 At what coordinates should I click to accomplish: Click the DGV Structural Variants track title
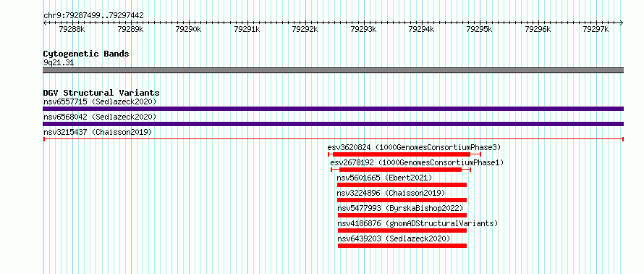click(101, 93)
